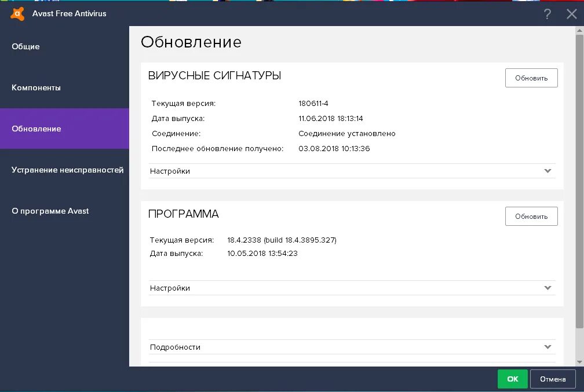The image size is (584, 392).
Task: Click the Последнее обновление получено label
Action: pos(217,149)
